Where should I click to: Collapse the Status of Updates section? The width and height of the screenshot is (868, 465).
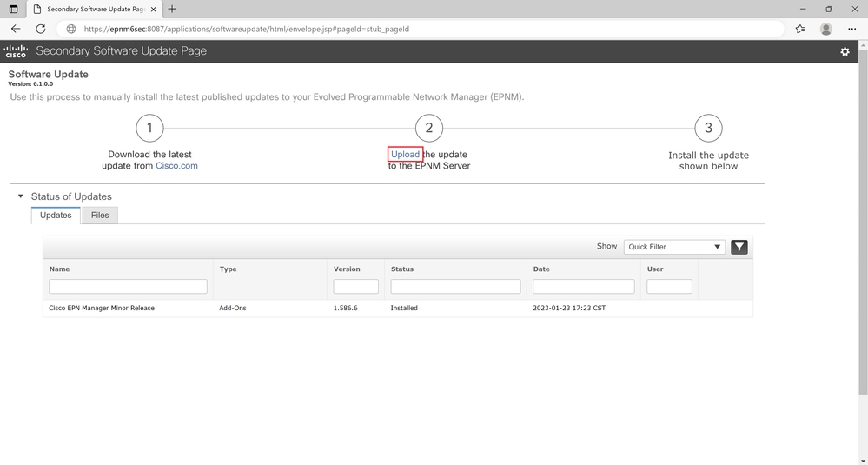tap(21, 196)
